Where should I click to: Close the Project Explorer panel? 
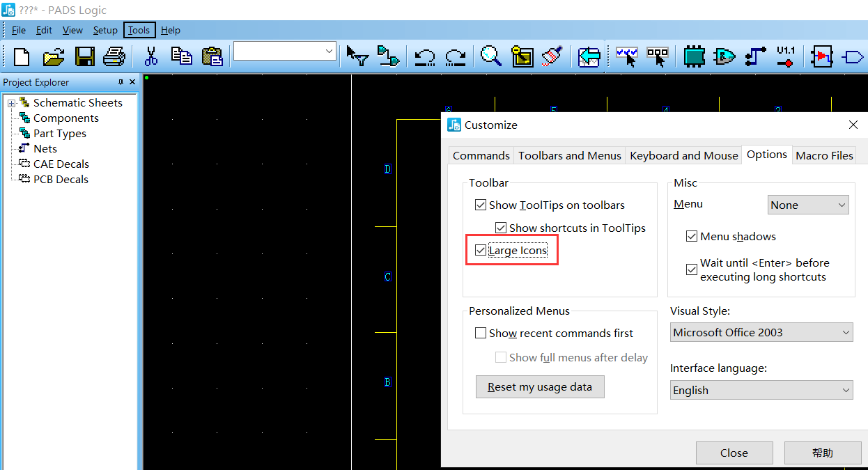tap(132, 82)
